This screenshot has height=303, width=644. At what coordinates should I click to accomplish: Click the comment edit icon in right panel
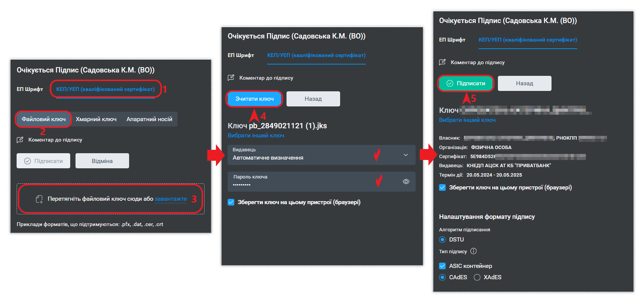pos(442,62)
